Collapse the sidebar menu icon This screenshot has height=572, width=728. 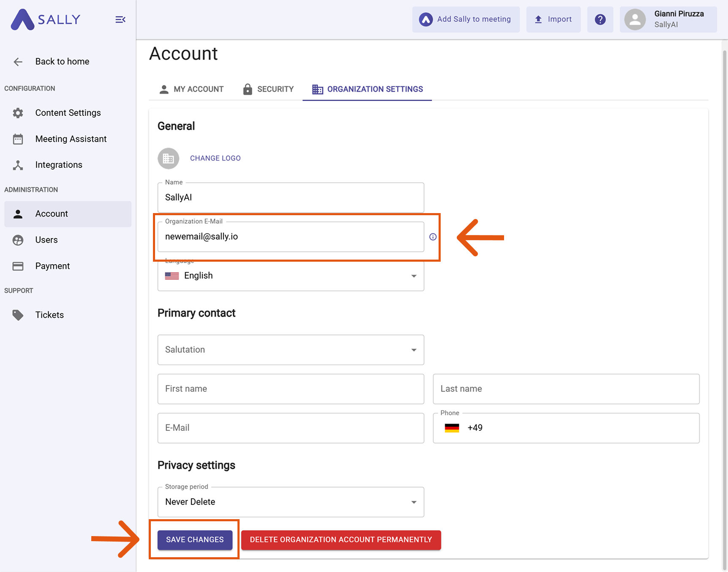(x=120, y=19)
